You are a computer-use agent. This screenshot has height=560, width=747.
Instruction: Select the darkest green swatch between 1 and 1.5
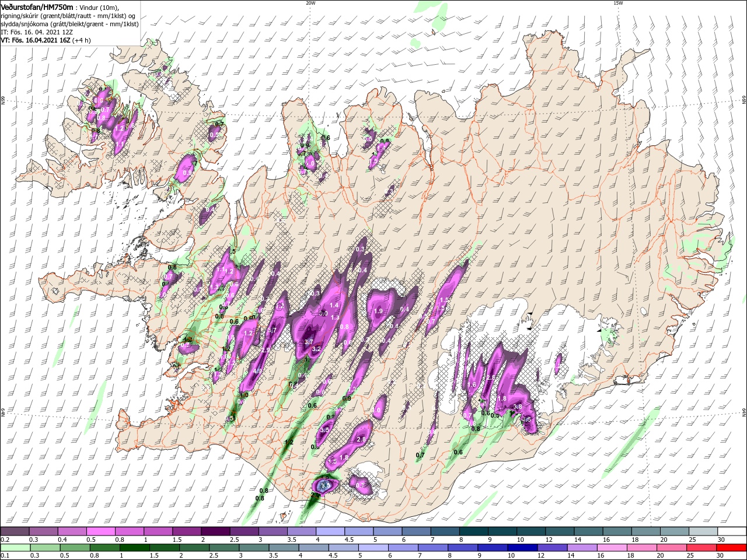(134, 548)
